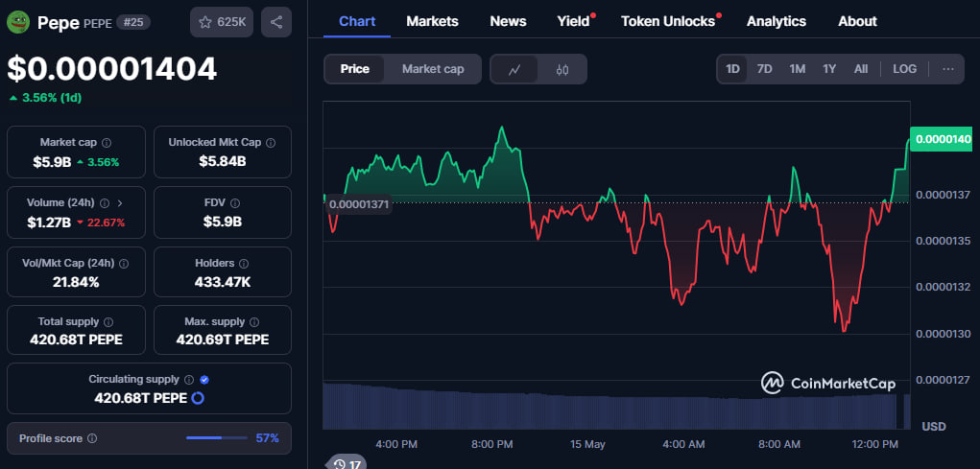Click the circulating supply ring indicator
The image size is (980, 469).
click(198, 398)
